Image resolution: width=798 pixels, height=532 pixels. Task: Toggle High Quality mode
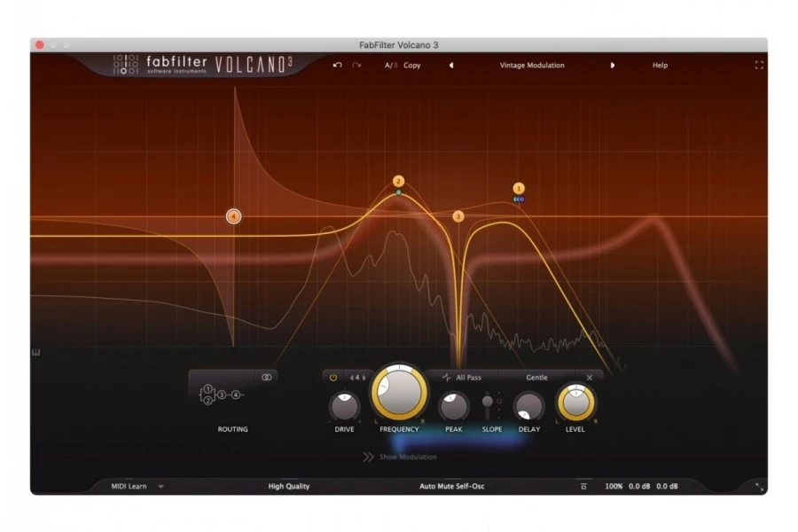pos(289,486)
